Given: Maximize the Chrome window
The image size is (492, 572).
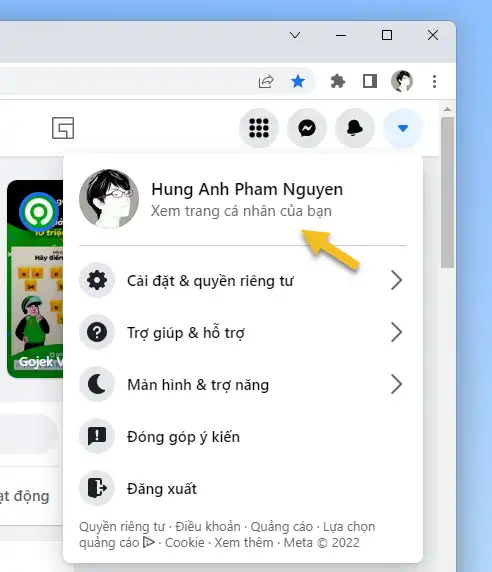Looking at the screenshot, I should point(387,35).
